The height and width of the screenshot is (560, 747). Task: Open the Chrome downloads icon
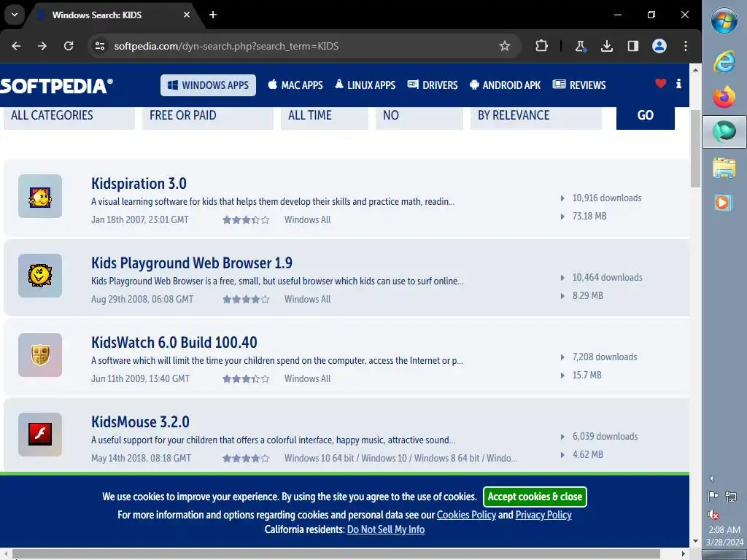coord(606,46)
